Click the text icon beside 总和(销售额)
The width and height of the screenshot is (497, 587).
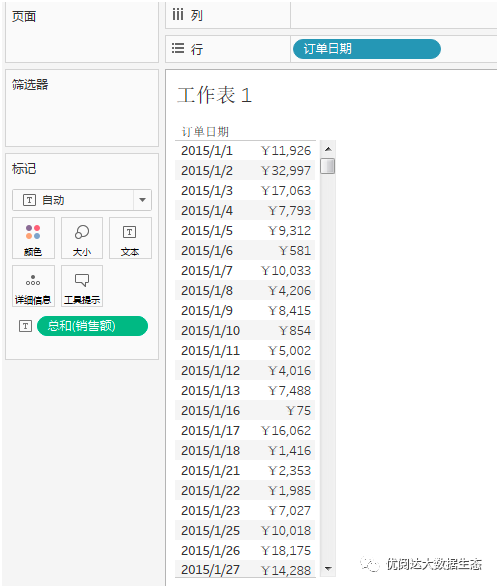pyautogui.click(x=25, y=326)
